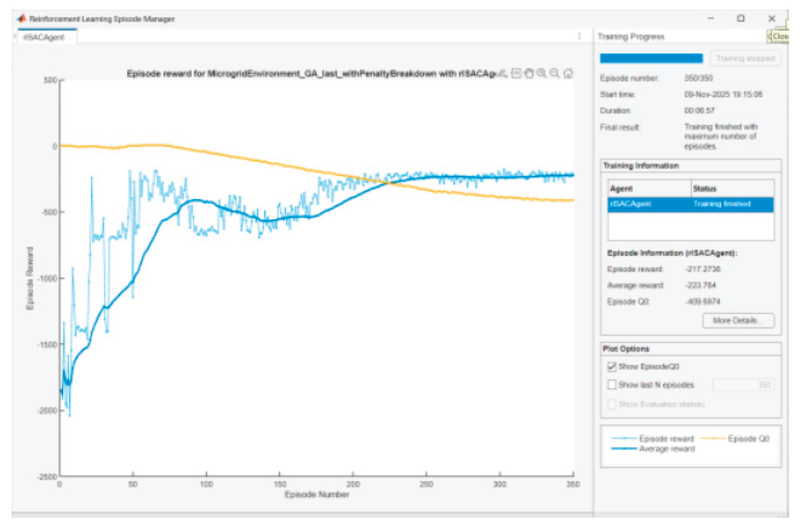This screenshot has width=806, height=532.
Task: Click the data tips icon above plot
Action: [x=516, y=74]
